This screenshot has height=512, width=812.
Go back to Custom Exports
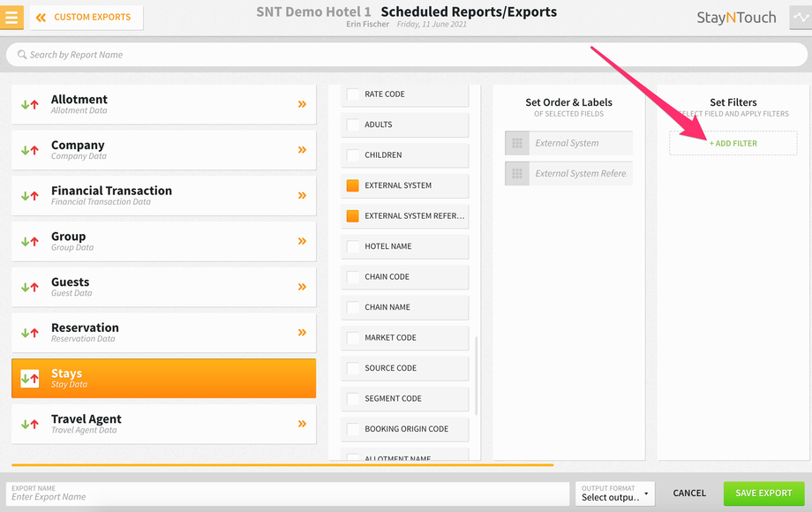tap(86, 18)
